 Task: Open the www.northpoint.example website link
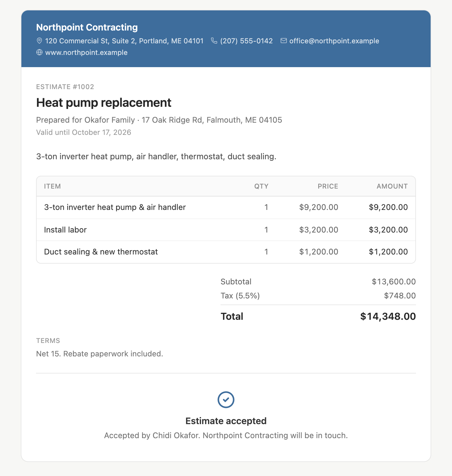[x=86, y=52]
